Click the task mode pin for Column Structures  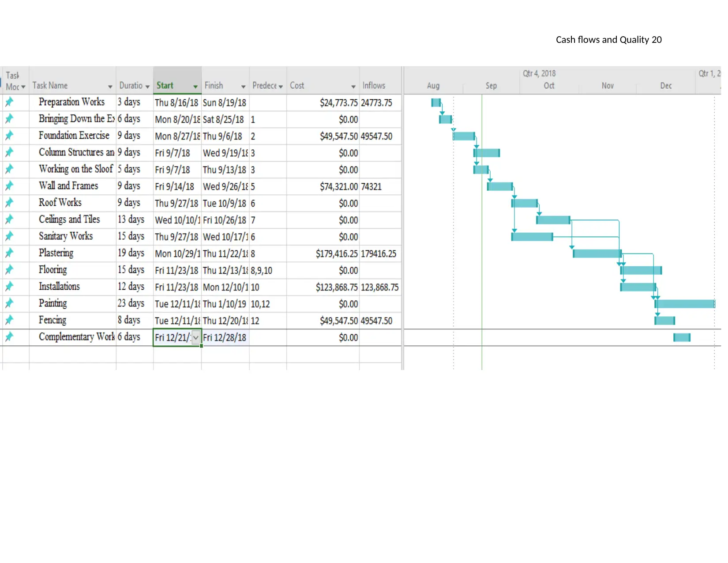click(x=9, y=153)
